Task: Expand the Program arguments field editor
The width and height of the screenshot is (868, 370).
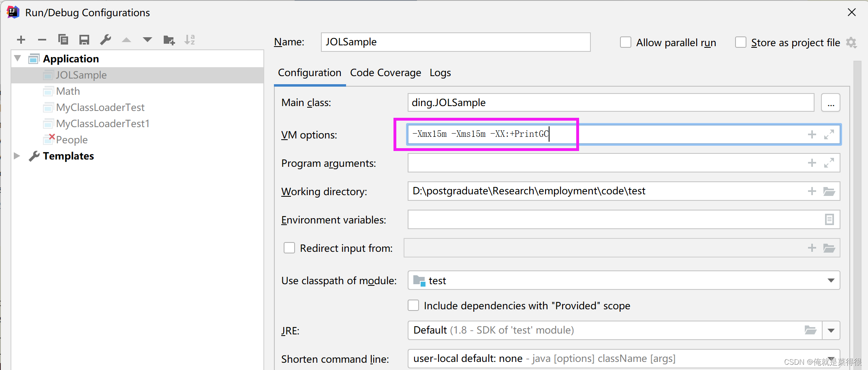Action: pyautogui.click(x=829, y=163)
